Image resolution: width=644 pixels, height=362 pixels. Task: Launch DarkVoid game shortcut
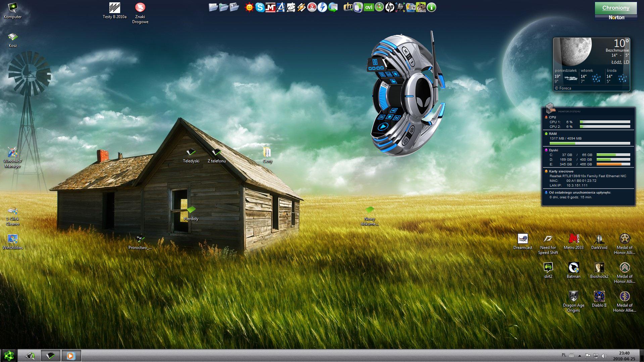[x=599, y=242]
